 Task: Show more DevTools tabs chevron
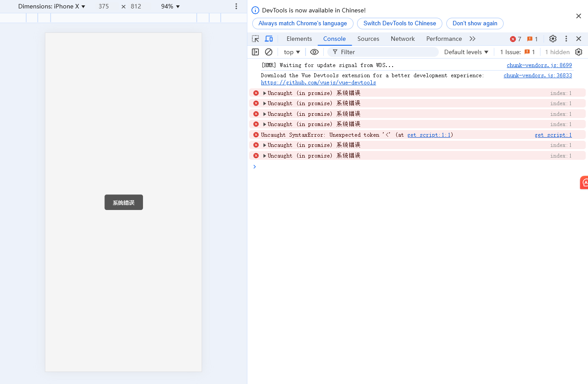point(473,39)
